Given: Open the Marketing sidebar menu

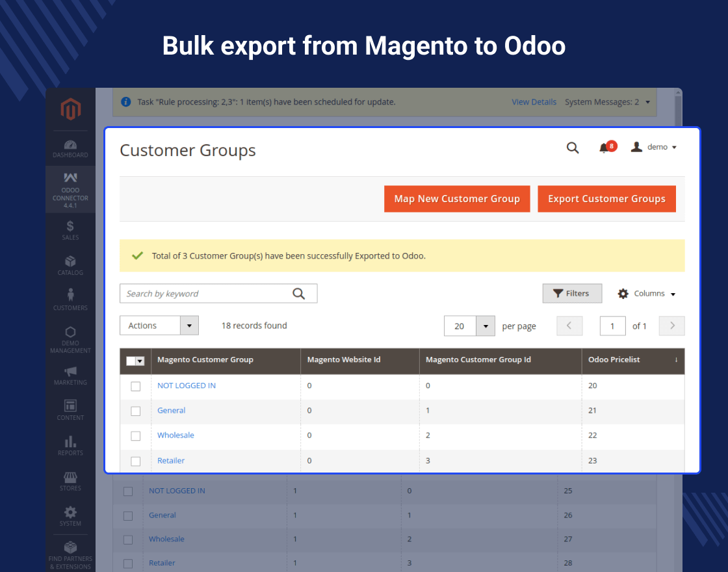Looking at the screenshot, I should pos(70,376).
